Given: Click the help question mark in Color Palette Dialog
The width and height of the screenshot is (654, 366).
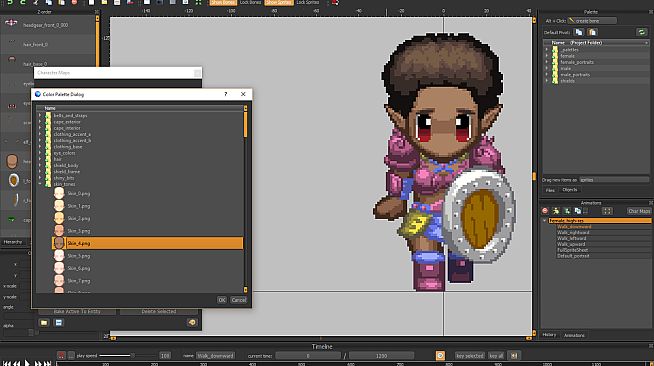Looking at the screenshot, I should coord(226,94).
